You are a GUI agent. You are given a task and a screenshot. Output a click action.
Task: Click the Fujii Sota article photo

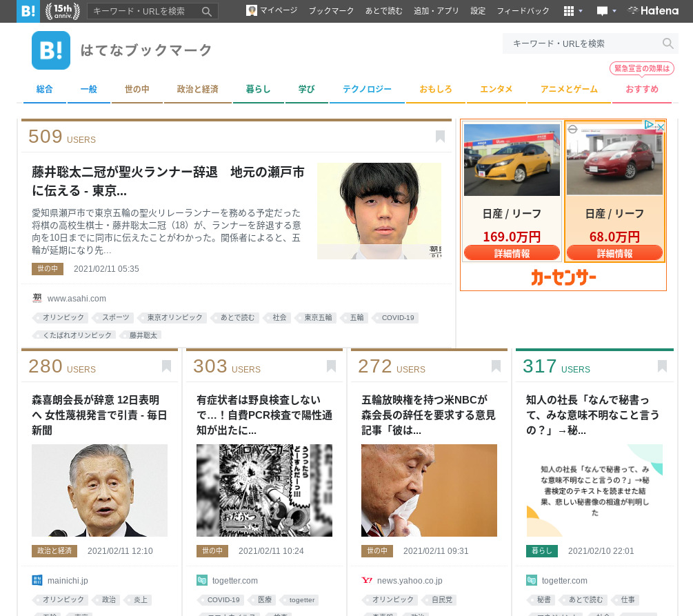coord(379,211)
